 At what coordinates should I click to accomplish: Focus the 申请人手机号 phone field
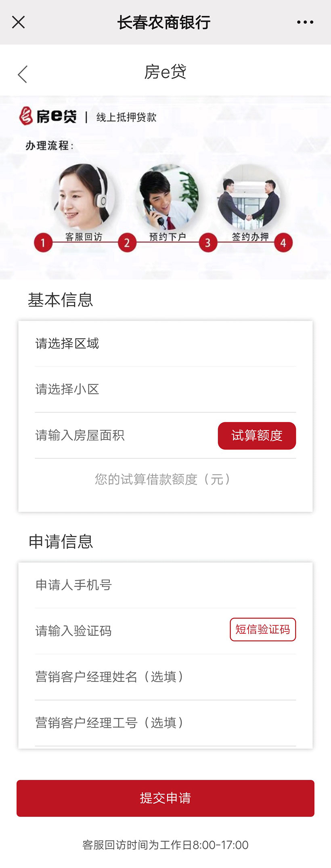(165, 585)
